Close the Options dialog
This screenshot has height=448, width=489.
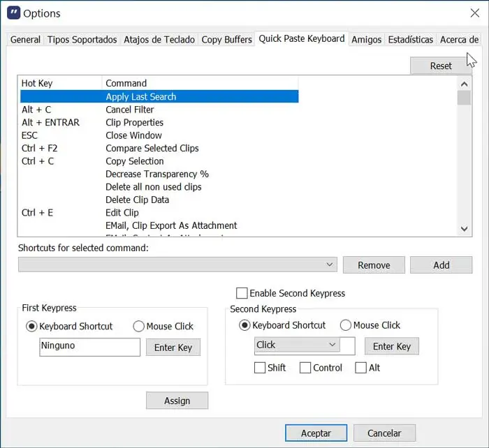click(474, 13)
